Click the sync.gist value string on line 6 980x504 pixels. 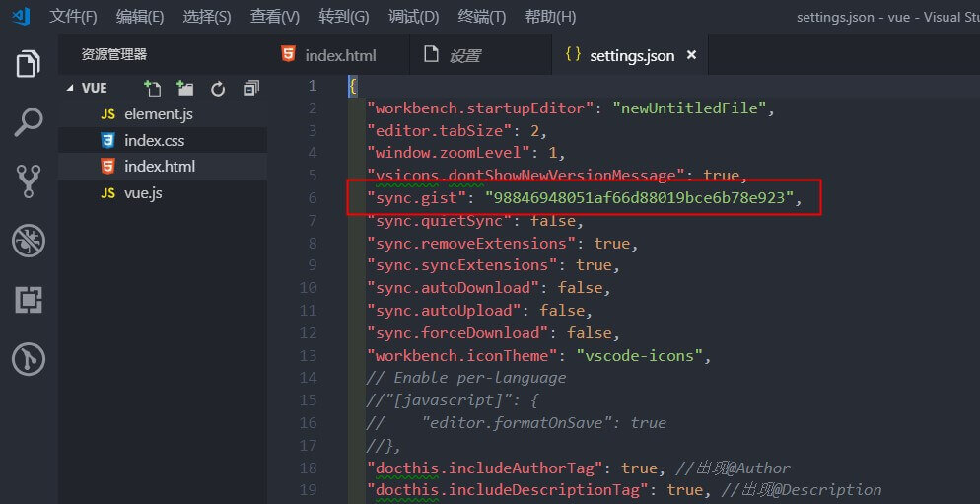point(638,197)
